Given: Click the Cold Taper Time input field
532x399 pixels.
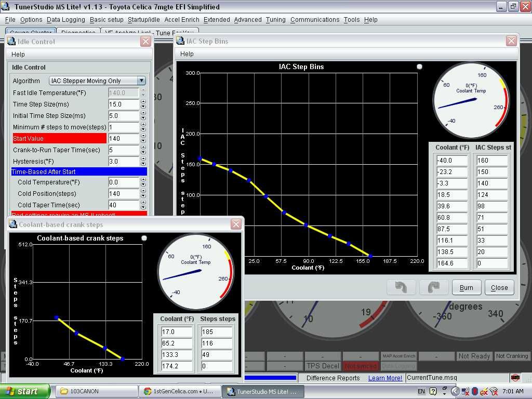Looking at the screenshot, I should (124, 205).
